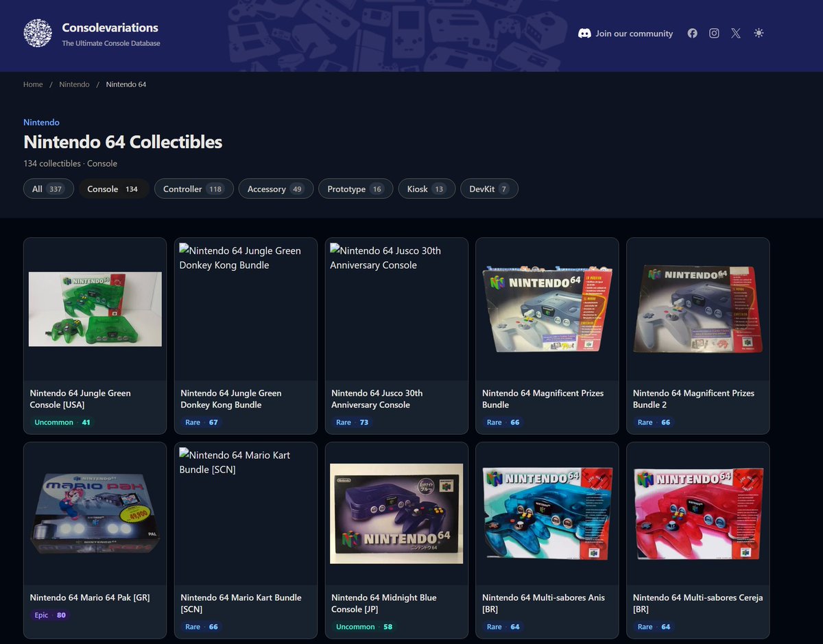Open Magnificent Prizes Bundle box image
The width and height of the screenshot is (823, 644).
pyautogui.click(x=547, y=309)
